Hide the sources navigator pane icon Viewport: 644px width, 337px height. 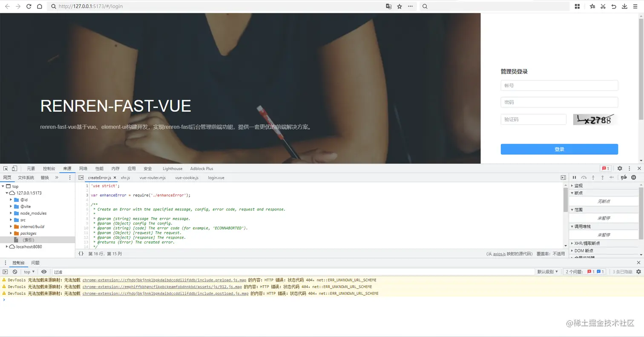coord(81,178)
